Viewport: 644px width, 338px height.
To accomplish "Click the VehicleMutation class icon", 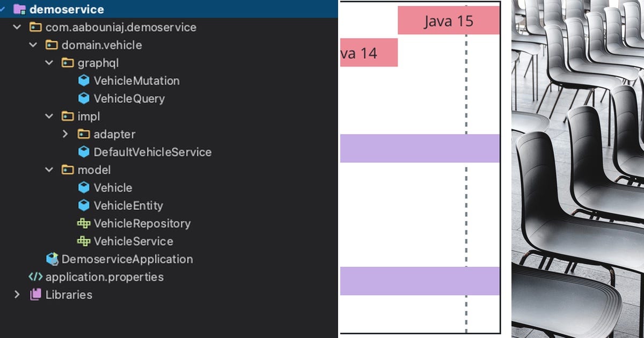I will click(84, 80).
